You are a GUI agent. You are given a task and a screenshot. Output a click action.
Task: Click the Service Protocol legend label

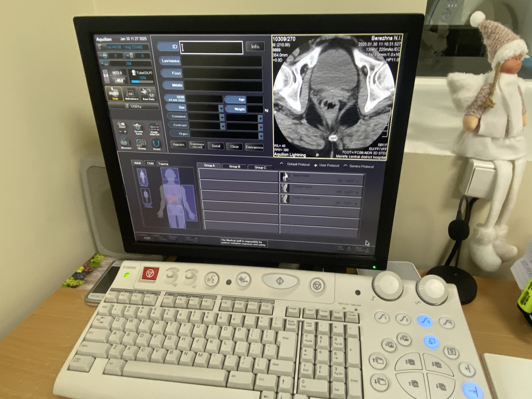point(361,167)
